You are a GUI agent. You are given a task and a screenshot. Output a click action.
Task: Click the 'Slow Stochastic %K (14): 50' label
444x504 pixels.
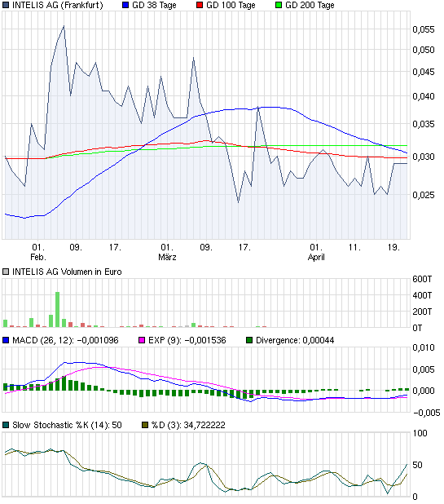click(x=67, y=425)
